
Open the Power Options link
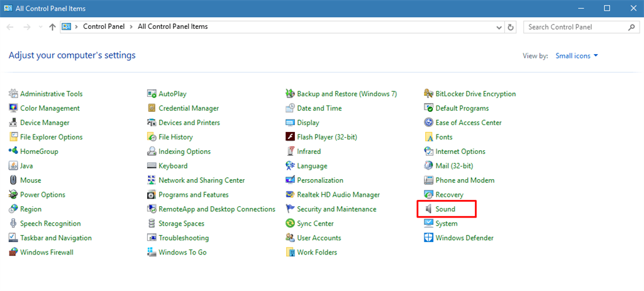pos(42,195)
